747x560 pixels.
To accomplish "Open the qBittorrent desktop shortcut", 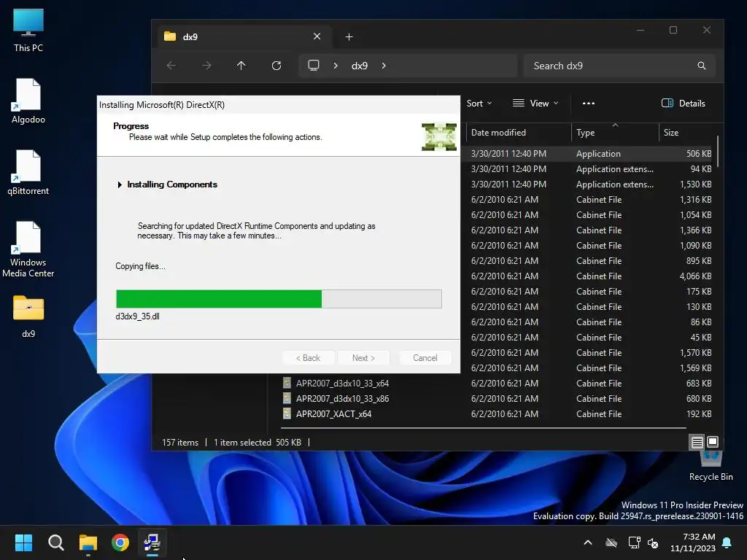I will [x=28, y=173].
